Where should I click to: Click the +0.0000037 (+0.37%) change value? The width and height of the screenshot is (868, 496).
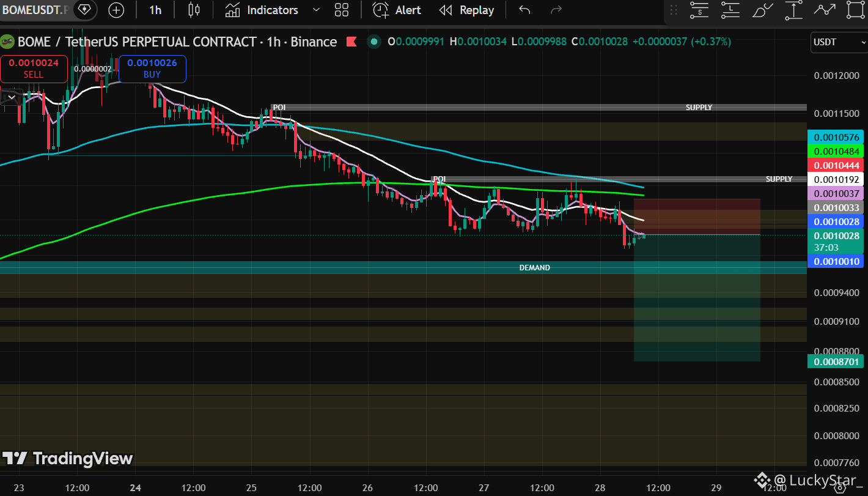[682, 42]
